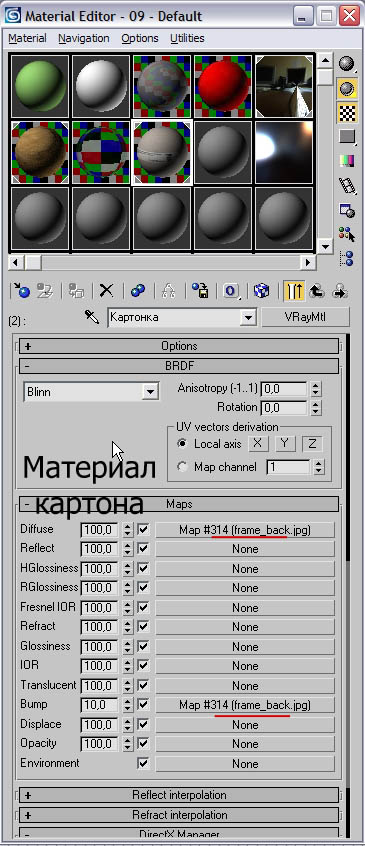Open the Navigation menu
365x846 pixels.
pos(84,38)
